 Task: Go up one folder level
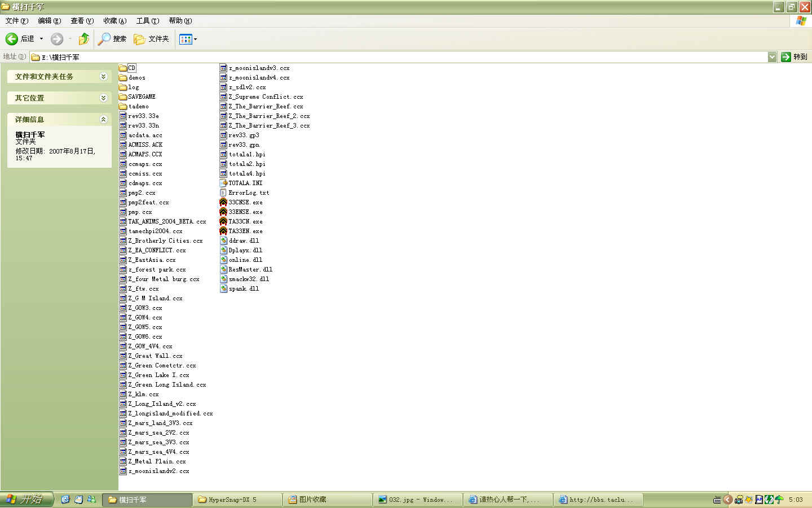click(83, 39)
